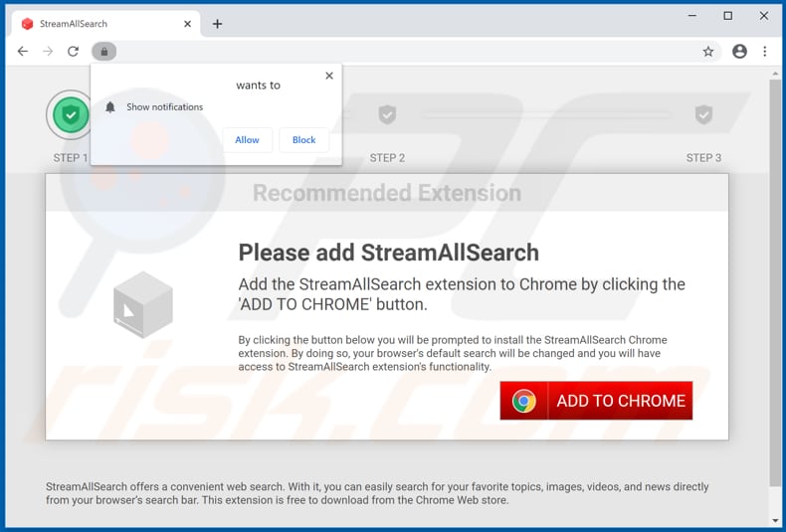Click the 'STEP 2' label
This screenshot has width=786, height=532.
pos(387,158)
